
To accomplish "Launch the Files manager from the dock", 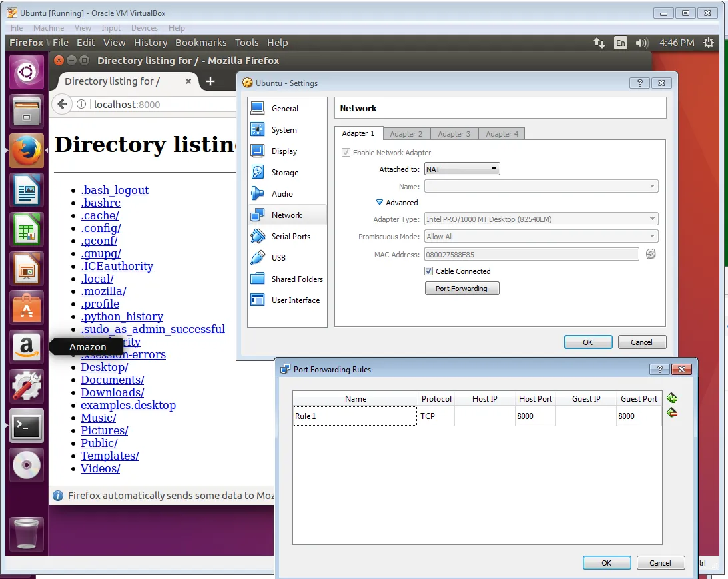I will pyautogui.click(x=27, y=111).
